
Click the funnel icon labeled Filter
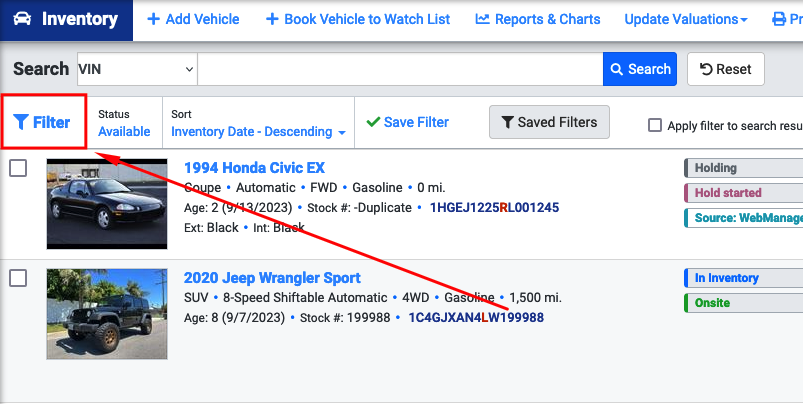pos(21,122)
